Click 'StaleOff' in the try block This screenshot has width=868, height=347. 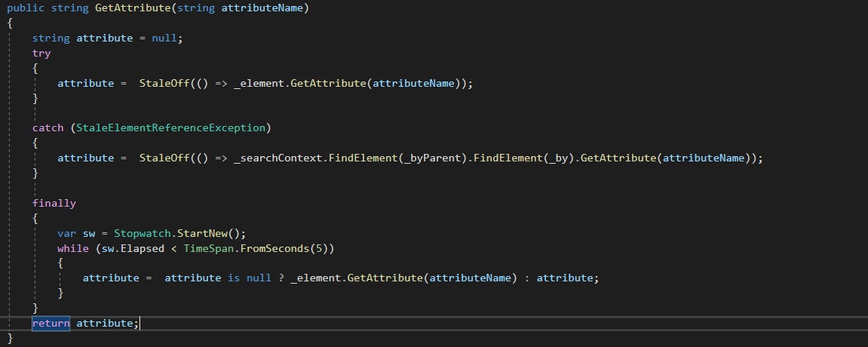coord(164,83)
